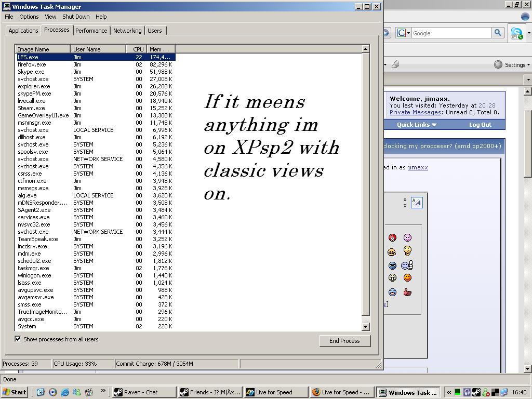Select the firefox.exe process row
Screen dimensions: 532x399
point(95,64)
